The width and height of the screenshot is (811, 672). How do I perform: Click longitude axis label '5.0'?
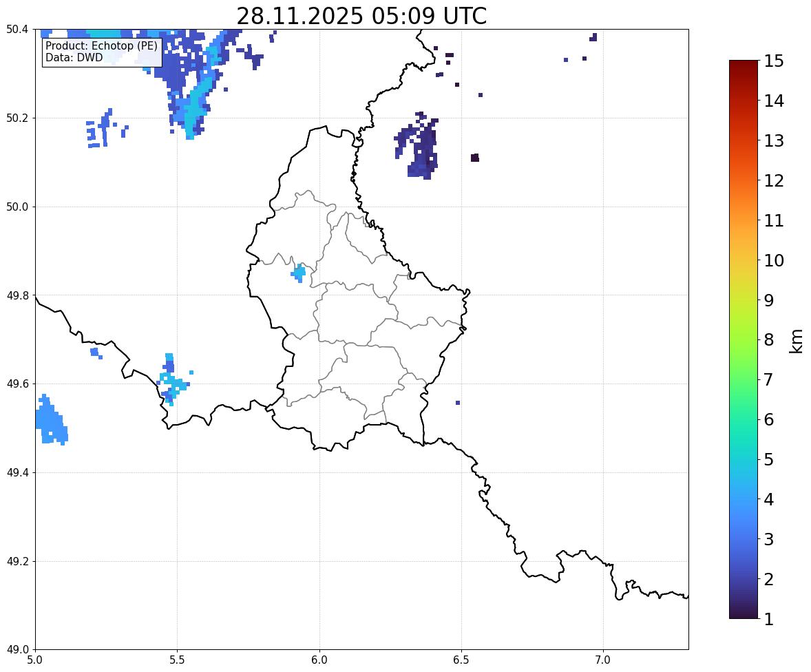click(35, 660)
